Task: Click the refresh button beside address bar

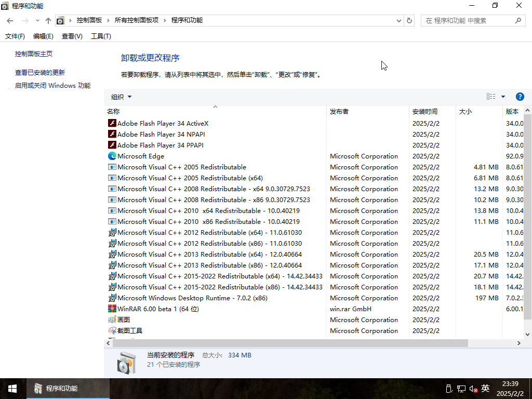Action: (x=409, y=21)
